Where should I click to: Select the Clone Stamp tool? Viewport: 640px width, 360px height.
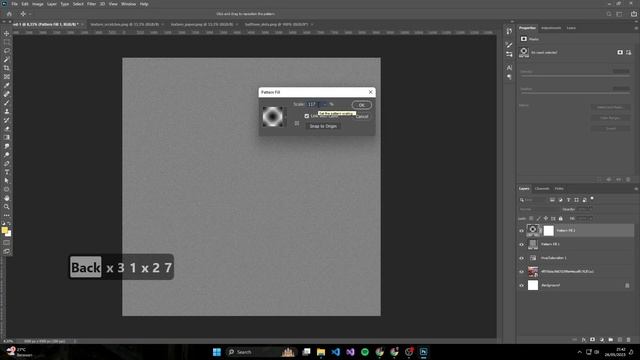(7, 111)
